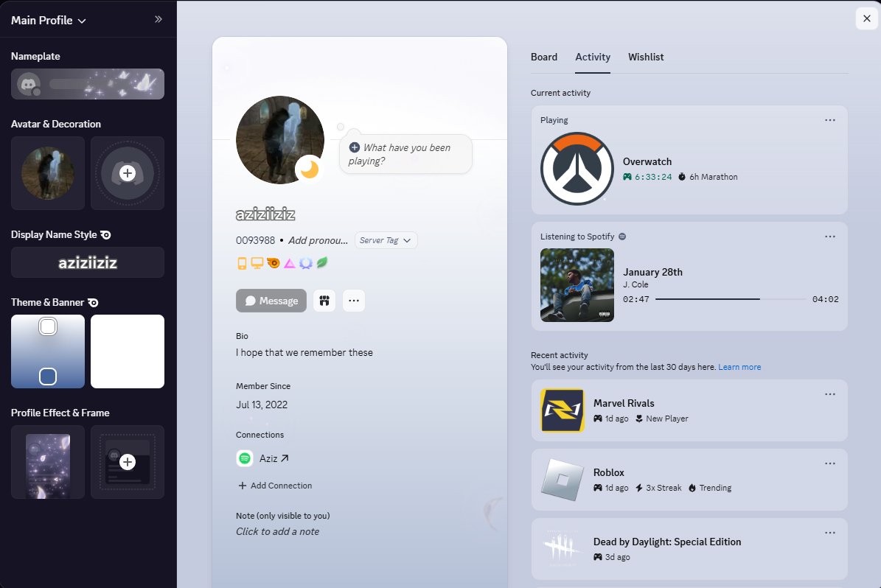The height and width of the screenshot is (588, 881).
Task: Collapse the profile editor sidebar with the double chevron
Action: click(159, 20)
